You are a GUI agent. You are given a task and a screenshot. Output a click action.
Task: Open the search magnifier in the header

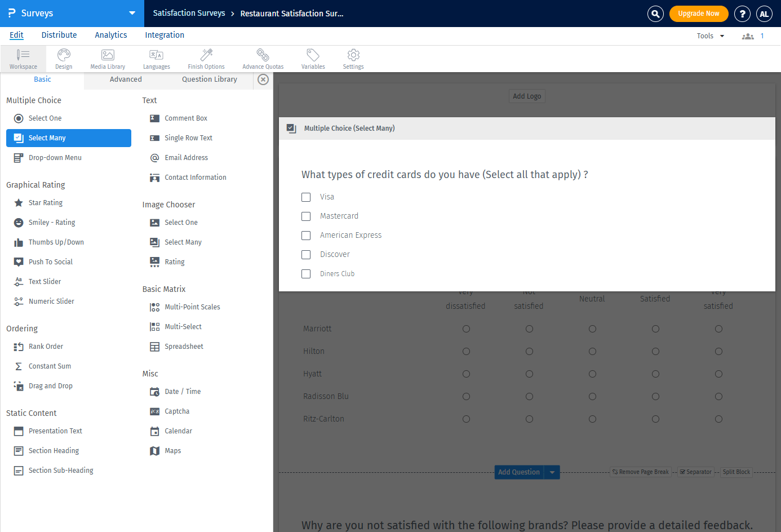[655, 14]
